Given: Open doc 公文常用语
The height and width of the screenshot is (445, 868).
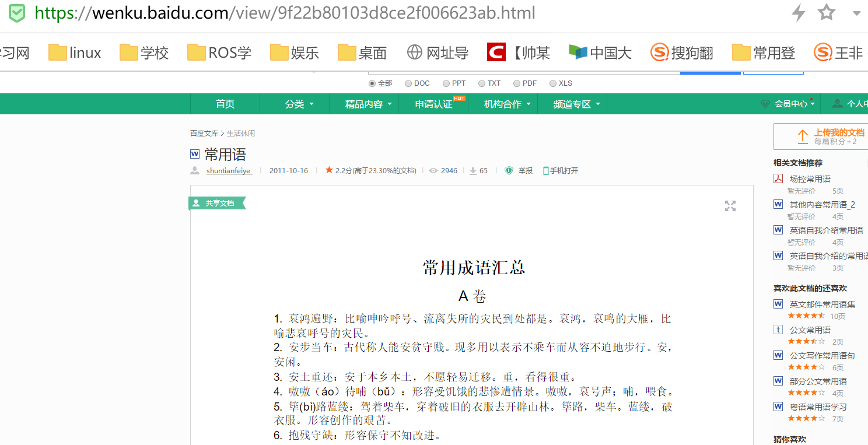Looking at the screenshot, I should (810, 330).
